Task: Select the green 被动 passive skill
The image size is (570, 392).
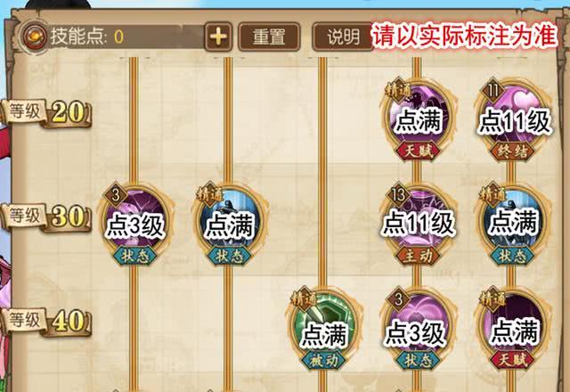Action: [x=323, y=329]
